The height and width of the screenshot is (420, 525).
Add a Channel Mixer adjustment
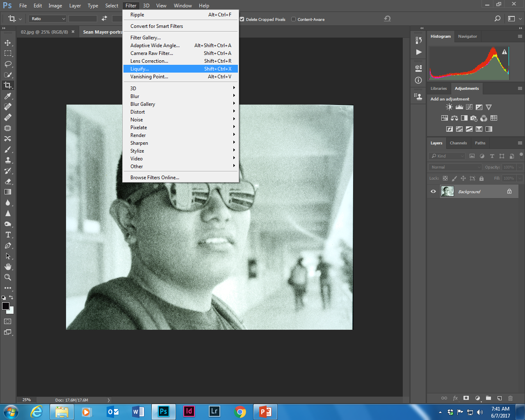(x=484, y=118)
